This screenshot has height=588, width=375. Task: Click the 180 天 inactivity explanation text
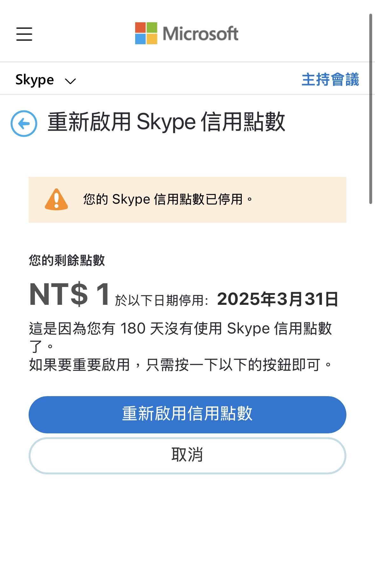[180, 337]
